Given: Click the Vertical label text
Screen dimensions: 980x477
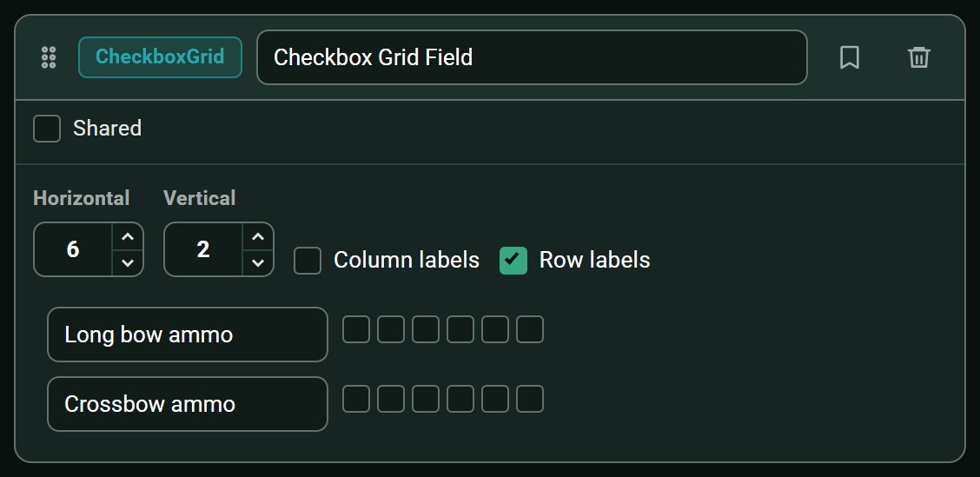Looking at the screenshot, I should (x=199, y=198).
